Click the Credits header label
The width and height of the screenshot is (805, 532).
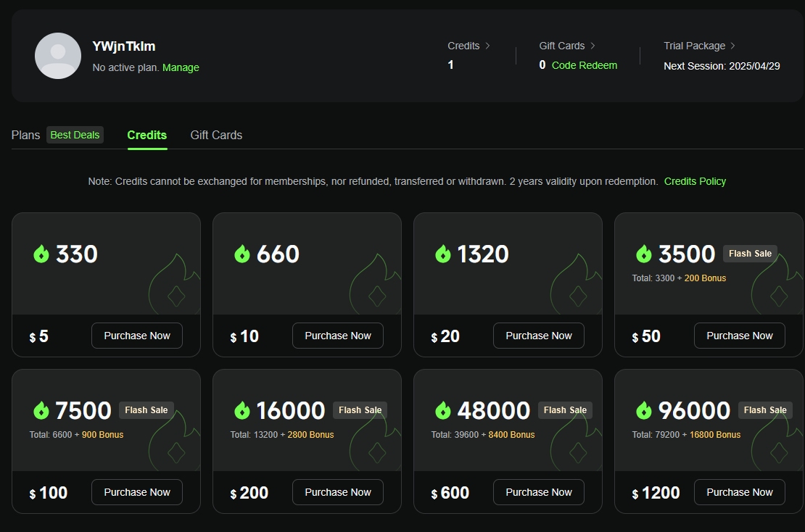pos(463,46)
